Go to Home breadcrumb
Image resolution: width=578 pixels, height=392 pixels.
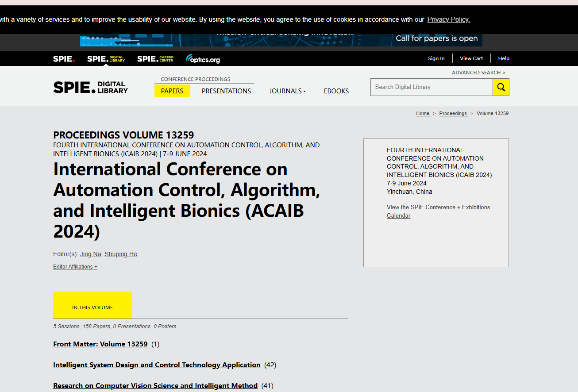(x=423, y=113)
